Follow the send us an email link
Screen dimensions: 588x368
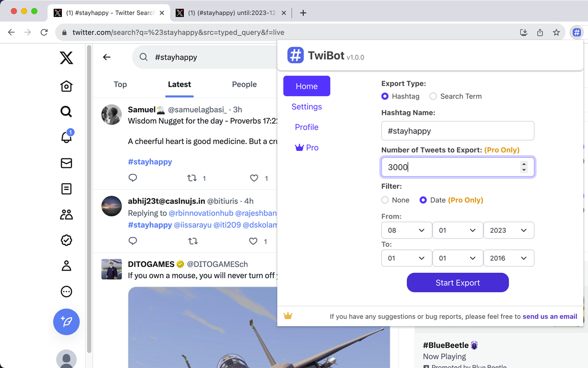[x=549, y=316]
